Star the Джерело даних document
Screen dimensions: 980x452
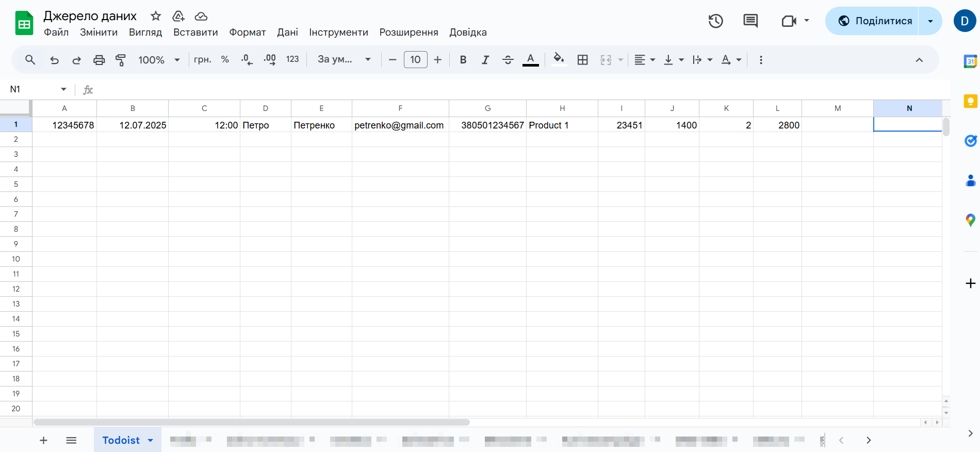[x=156, y=16]
